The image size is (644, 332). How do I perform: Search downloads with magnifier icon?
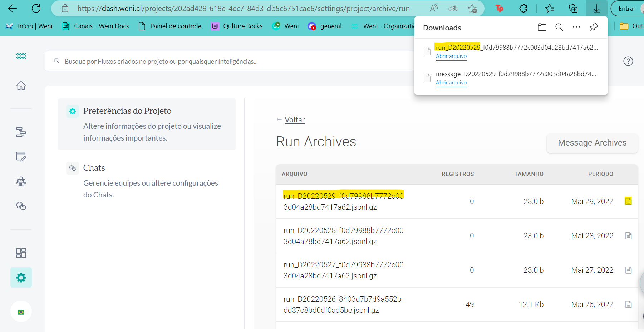(x=559, y=27)
